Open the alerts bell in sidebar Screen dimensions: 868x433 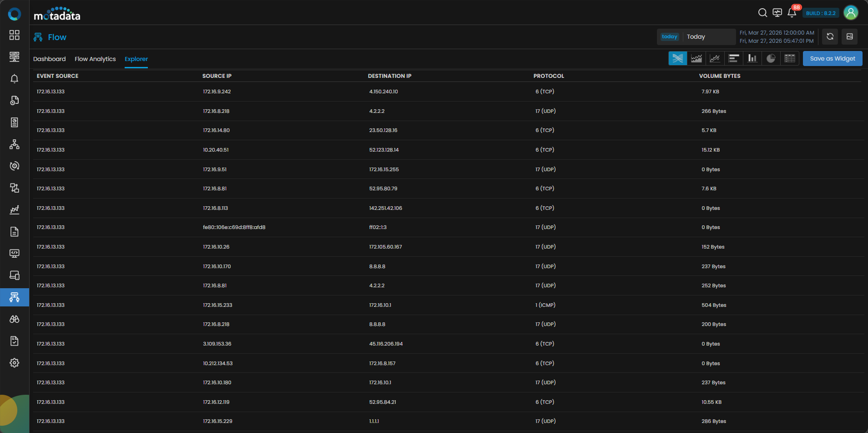coord(15,79)
